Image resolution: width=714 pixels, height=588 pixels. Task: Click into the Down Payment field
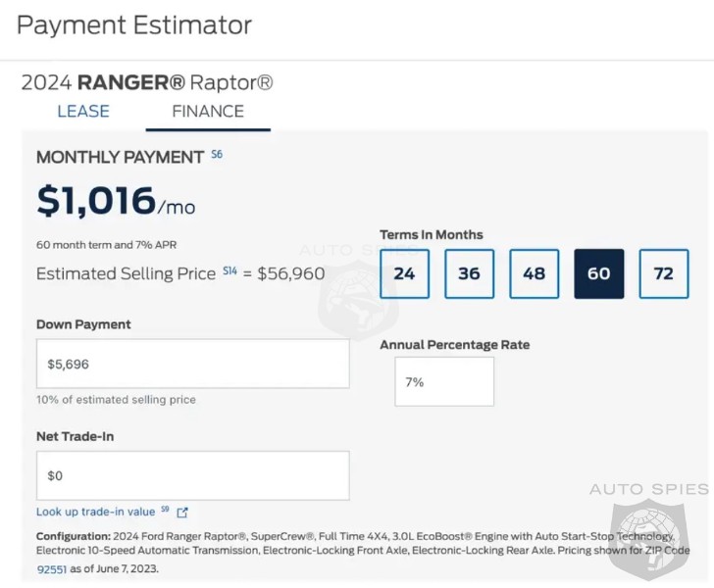click(193, 364)
